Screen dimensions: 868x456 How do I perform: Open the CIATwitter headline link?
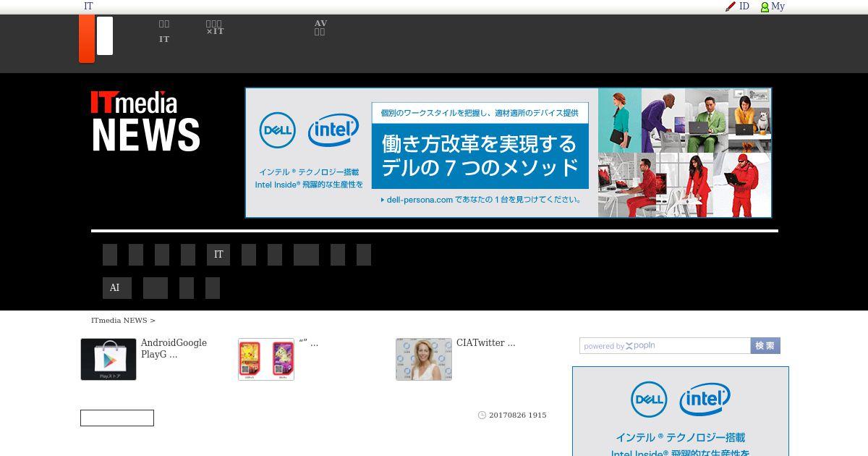[485, 343]
